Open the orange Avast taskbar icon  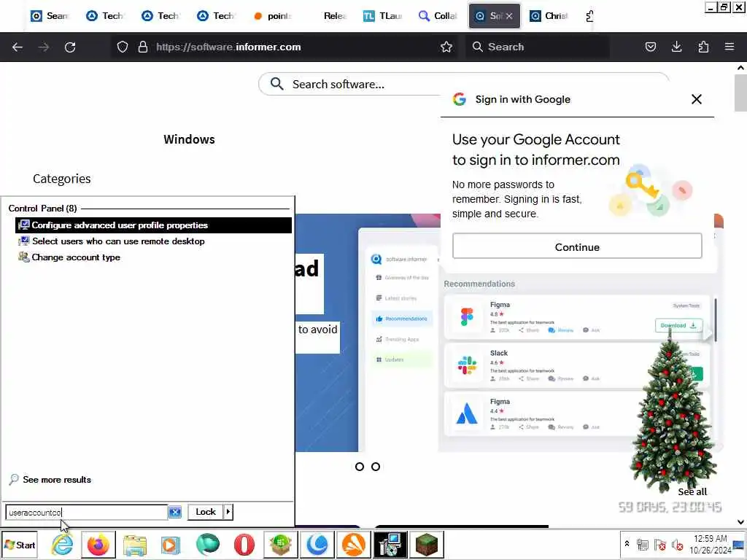pyautogui.click(x=353, y=545)
